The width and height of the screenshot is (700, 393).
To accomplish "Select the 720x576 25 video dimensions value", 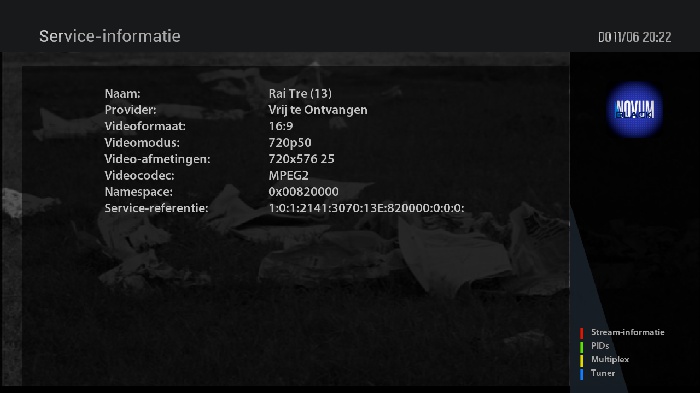I will point(301,159).
